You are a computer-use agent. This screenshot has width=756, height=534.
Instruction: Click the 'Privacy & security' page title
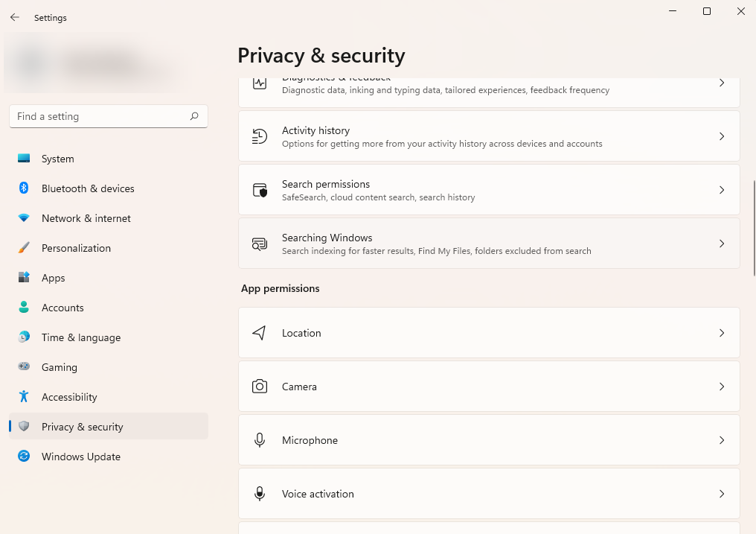(321, 55)
